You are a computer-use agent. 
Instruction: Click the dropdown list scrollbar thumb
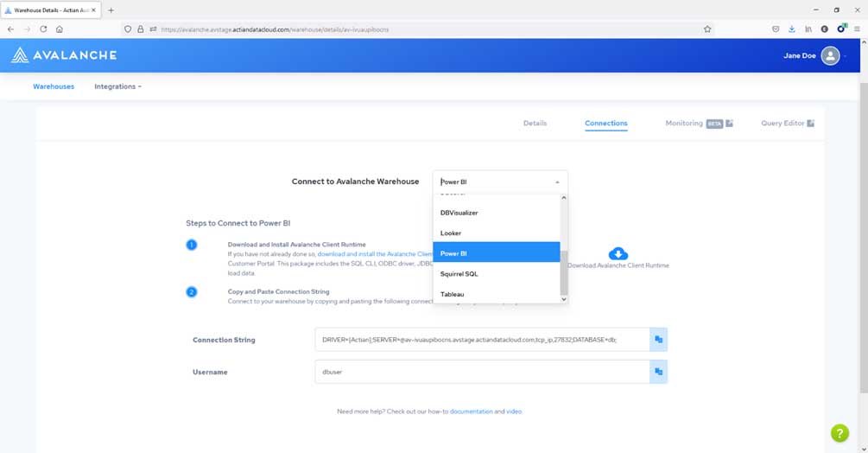pos(563,273)
